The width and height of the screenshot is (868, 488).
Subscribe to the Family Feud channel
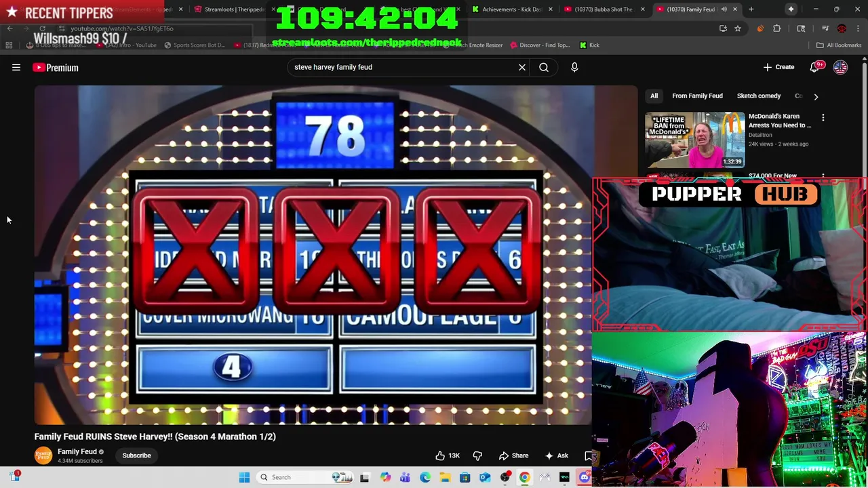(136, 455)
